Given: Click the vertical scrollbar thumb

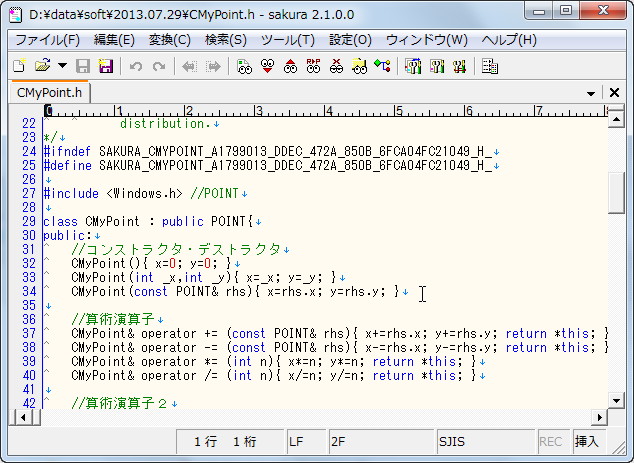Looking at the screenshot, I should coord(616,192).
